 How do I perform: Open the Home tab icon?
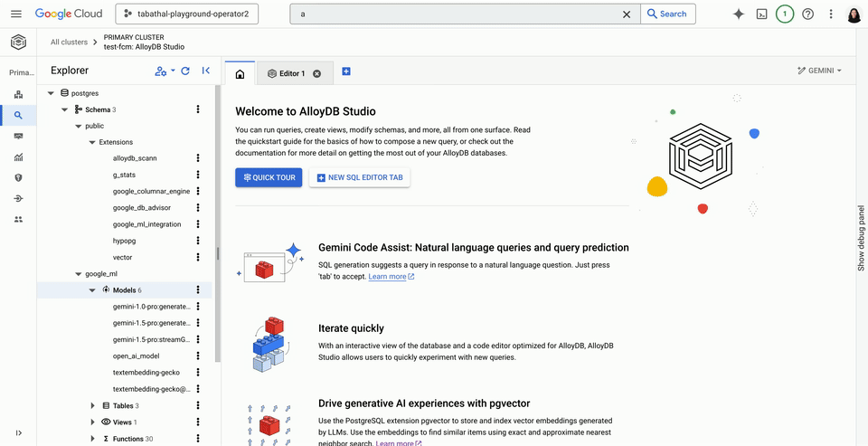click(240, 73)
